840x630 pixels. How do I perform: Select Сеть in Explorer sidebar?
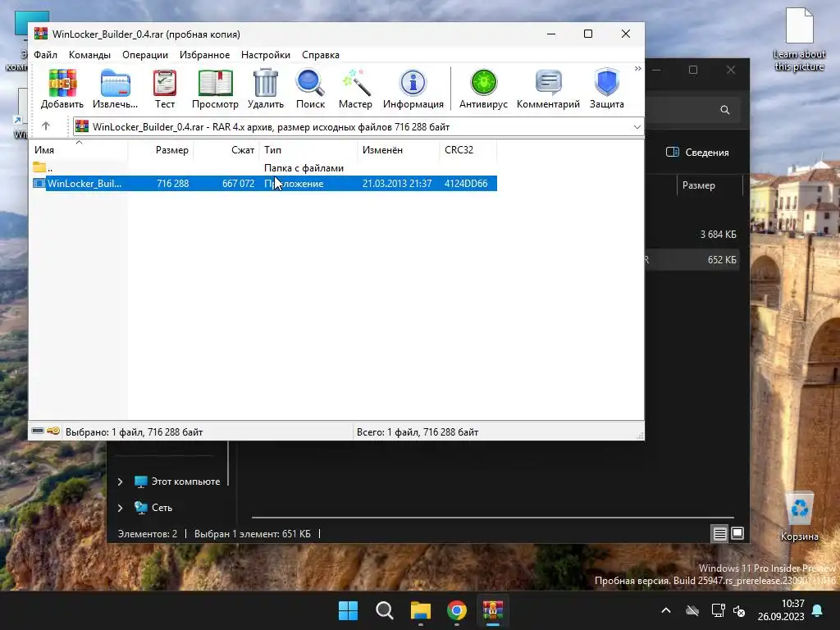[x=153, y=507]
